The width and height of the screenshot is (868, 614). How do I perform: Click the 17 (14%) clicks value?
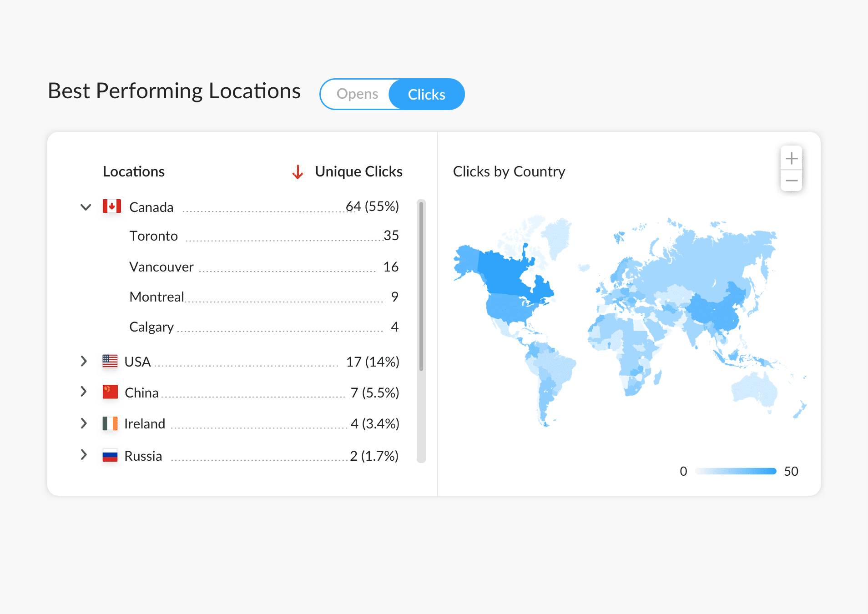point(373,362)
